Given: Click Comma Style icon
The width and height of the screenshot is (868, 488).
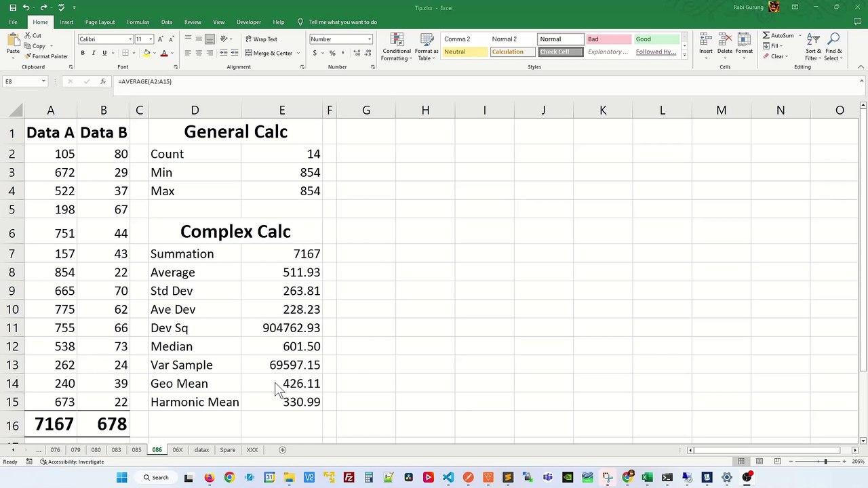Looking at the screenshot, I should (x=342, y=53).
